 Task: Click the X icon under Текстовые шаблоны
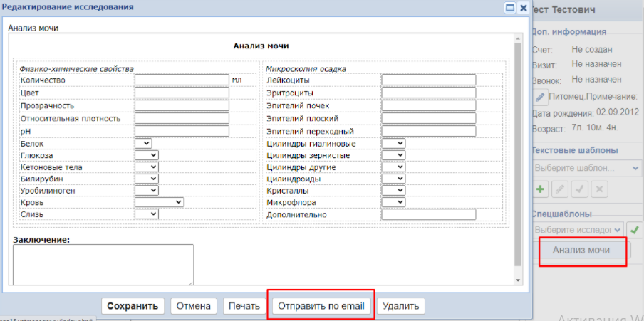click(599, 189)
